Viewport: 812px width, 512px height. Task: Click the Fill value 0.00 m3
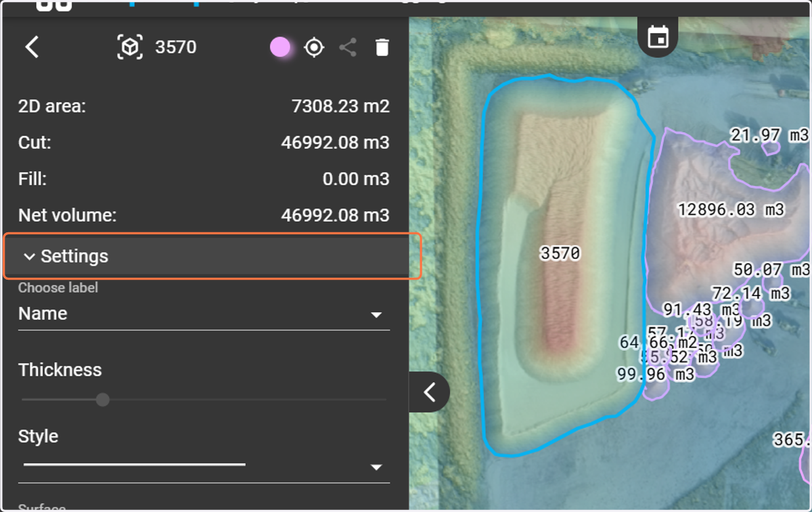(356, 179)
